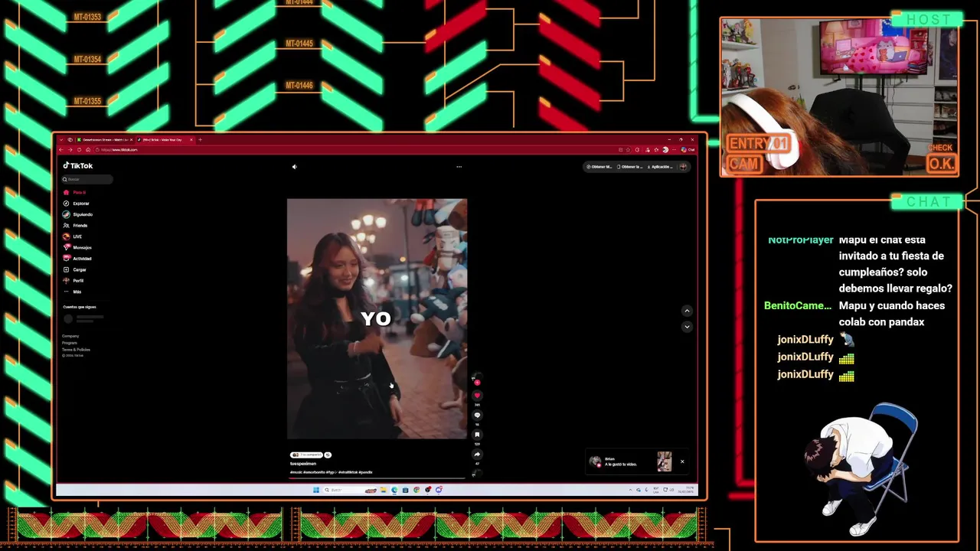Click the Program footer link
980x551 pixels.
[x=70, y=343]
